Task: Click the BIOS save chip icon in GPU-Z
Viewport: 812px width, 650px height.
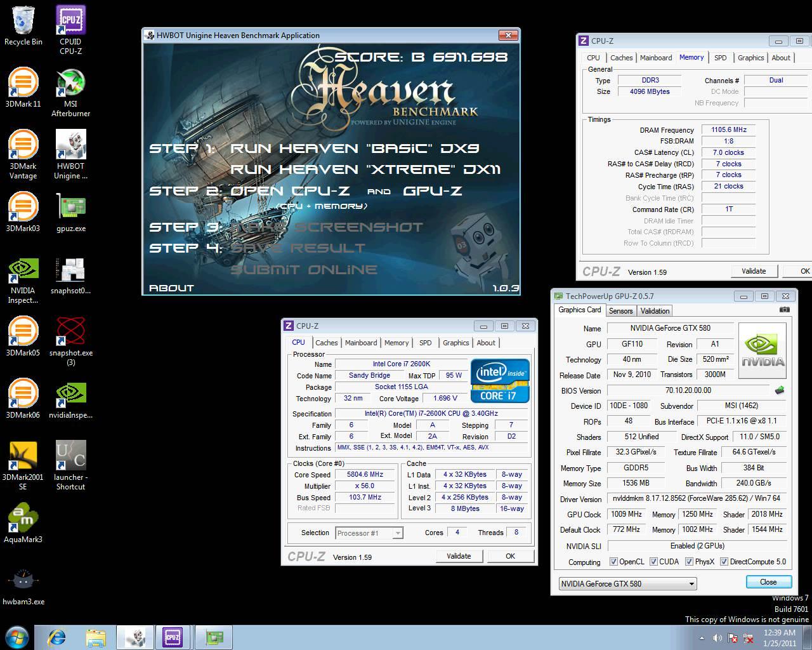Action: point(780,390)
